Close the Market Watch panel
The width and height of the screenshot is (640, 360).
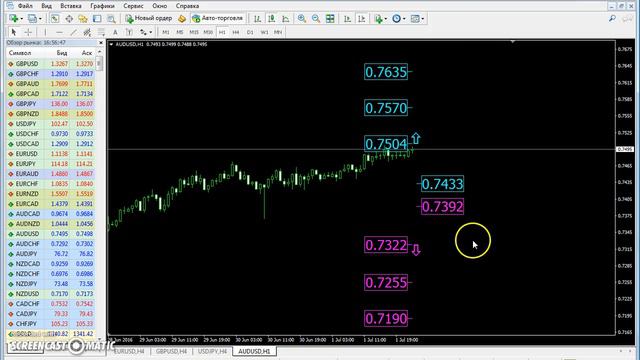(x=101, y=43)
